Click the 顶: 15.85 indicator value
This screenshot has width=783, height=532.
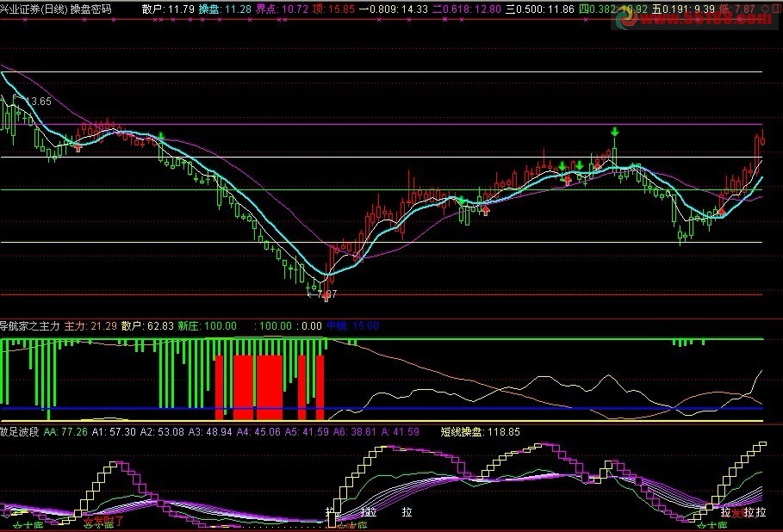333,9
